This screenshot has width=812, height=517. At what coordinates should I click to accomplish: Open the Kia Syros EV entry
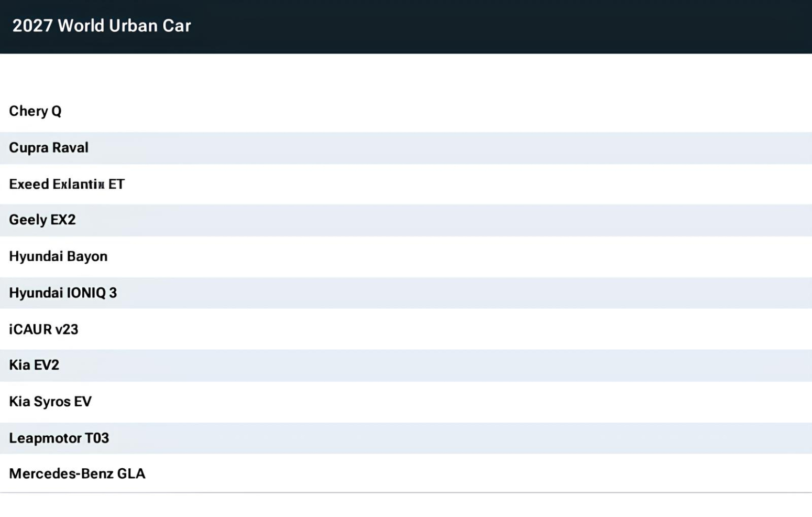[x=406, y=402]
